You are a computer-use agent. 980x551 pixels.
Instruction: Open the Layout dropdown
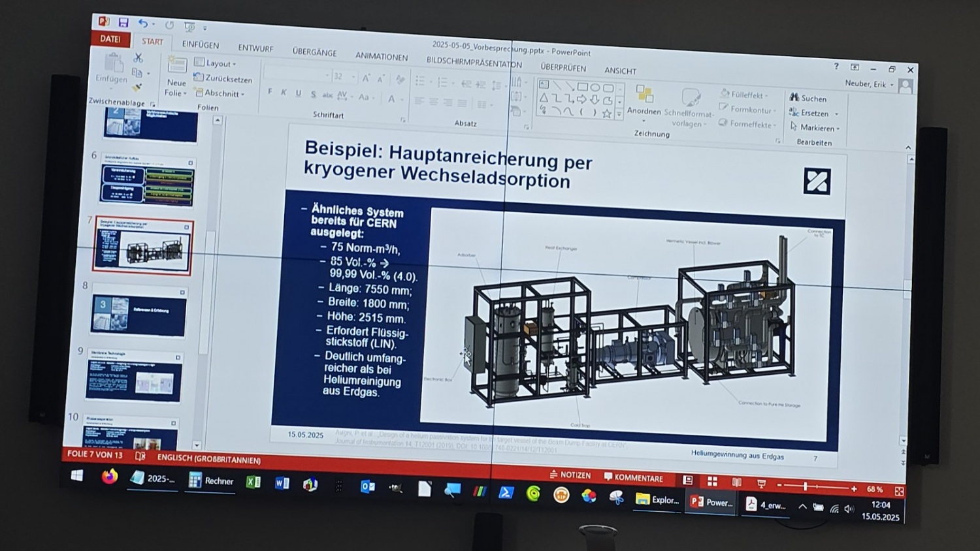(216, 63)
